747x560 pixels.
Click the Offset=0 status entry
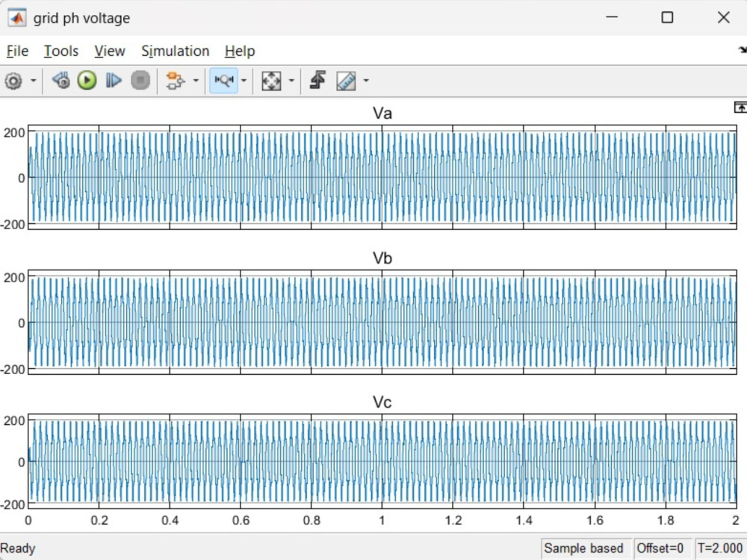661,548
